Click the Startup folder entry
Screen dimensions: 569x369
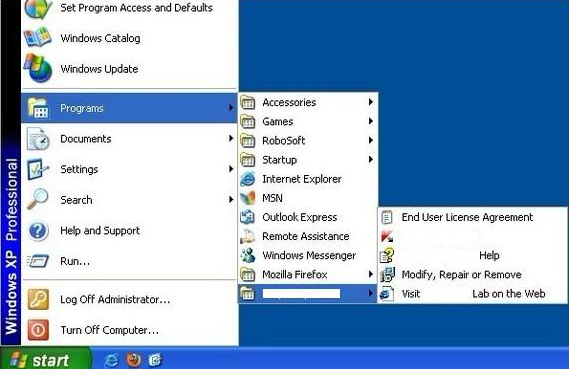click(308, 160)
